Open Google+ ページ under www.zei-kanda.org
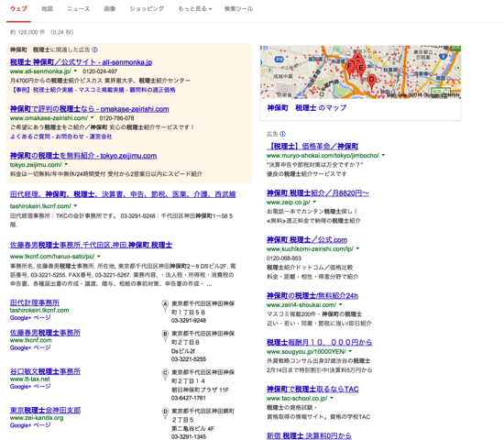Screen dimensions: 504x440 pyautogui.click(x=30, y=425)
